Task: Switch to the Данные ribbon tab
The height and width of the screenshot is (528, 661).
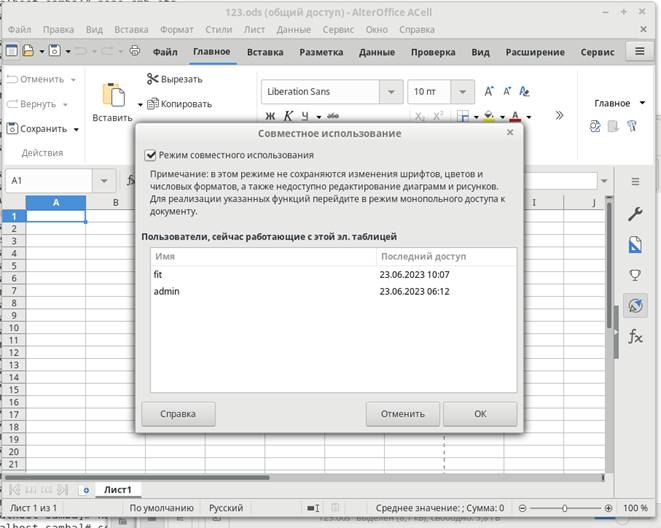Action: click(x=377, y=52)
